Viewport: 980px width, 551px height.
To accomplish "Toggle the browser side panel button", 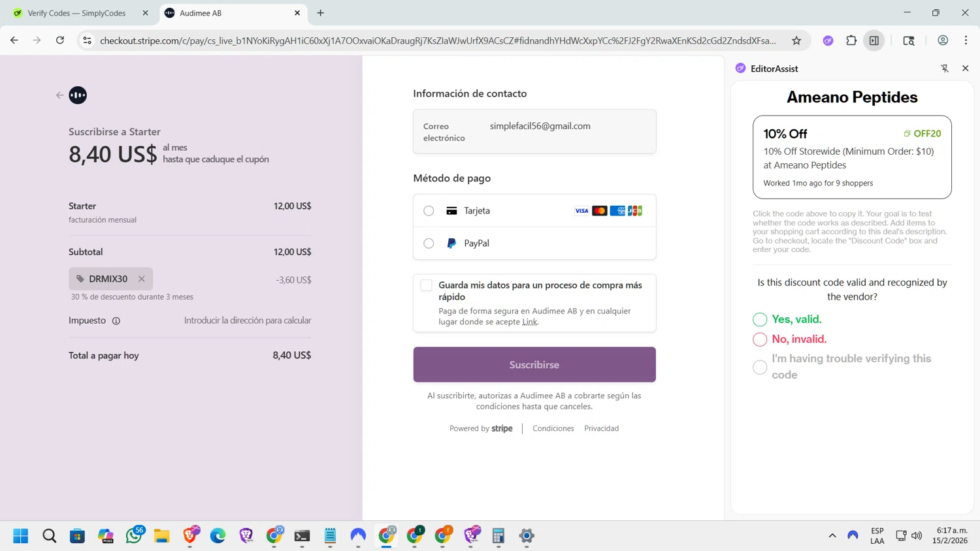I will [874, 40].
